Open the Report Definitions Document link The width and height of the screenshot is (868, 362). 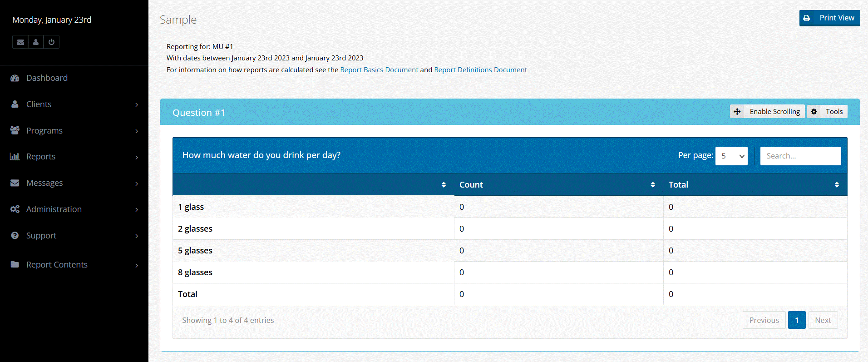[x=480, y=70]
